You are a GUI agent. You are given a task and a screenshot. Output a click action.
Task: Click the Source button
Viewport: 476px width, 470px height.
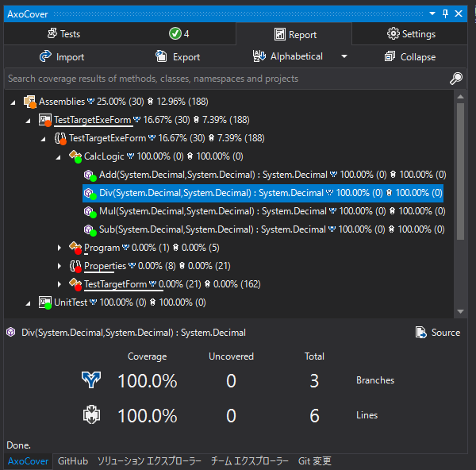click(438, 333)
